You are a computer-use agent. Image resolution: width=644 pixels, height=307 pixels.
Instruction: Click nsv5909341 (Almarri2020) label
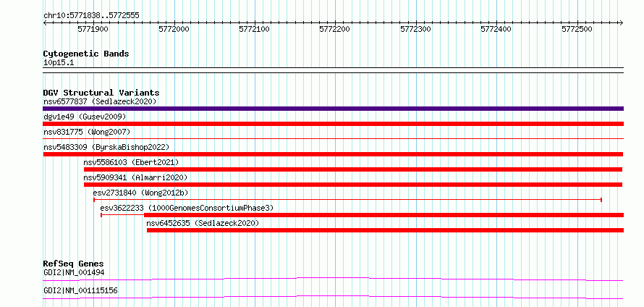pyautogui.click(x=135, y=177)
